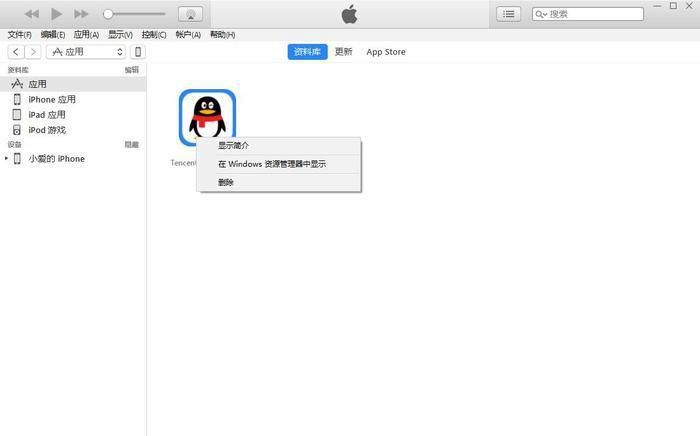
Task: Select 应用 in the sidebar
Action: 73,84
